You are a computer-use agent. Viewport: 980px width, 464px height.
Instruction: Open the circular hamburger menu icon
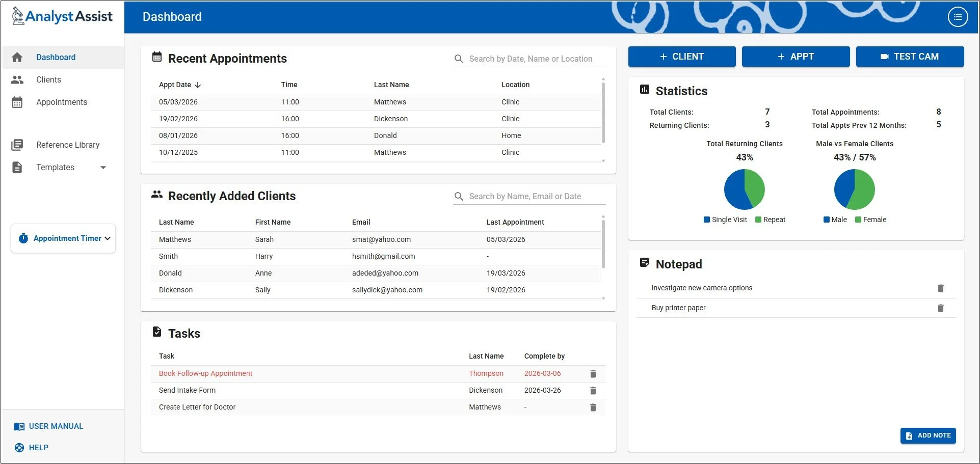coord(958,16)
